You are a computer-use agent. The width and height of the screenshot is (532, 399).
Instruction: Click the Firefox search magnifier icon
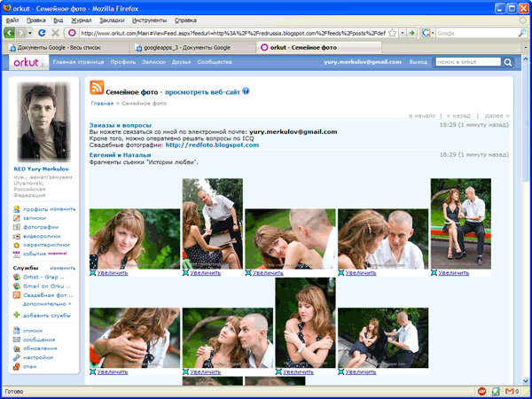pos(522,33)
